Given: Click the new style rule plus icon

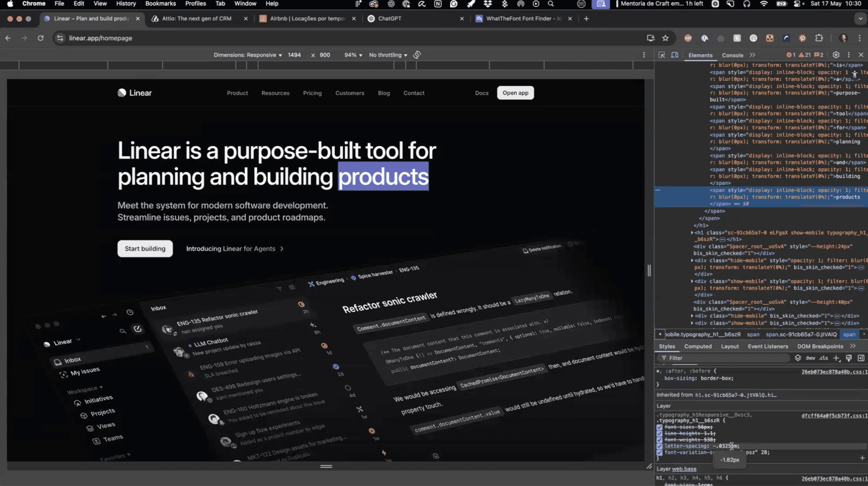Looking at the screenshot, I should point(836,358).
